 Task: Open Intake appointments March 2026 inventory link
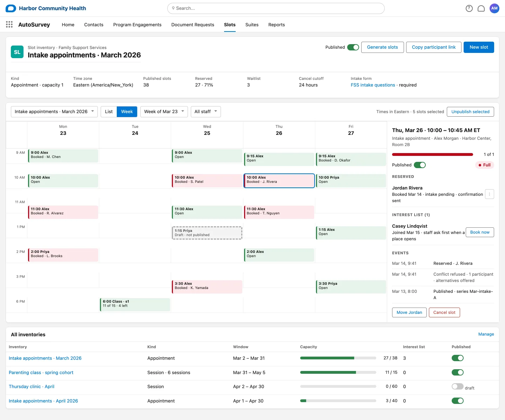point(45,358)
